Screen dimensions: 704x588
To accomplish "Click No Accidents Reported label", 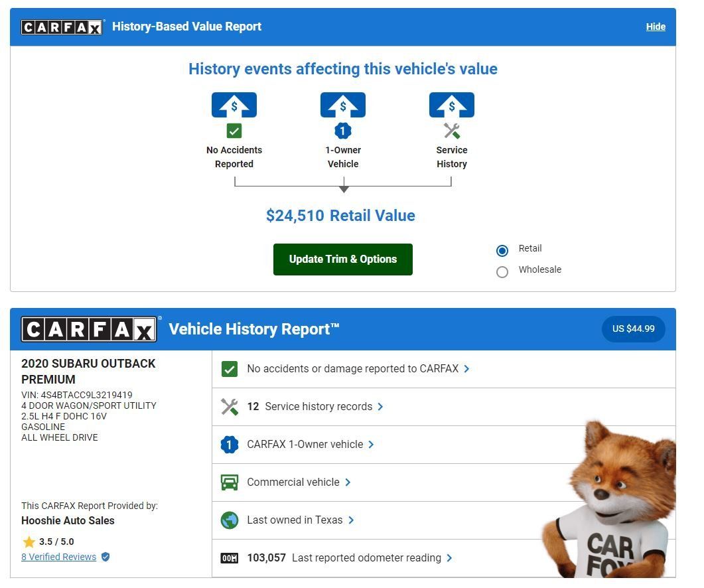I will click(x=234, y=157).
